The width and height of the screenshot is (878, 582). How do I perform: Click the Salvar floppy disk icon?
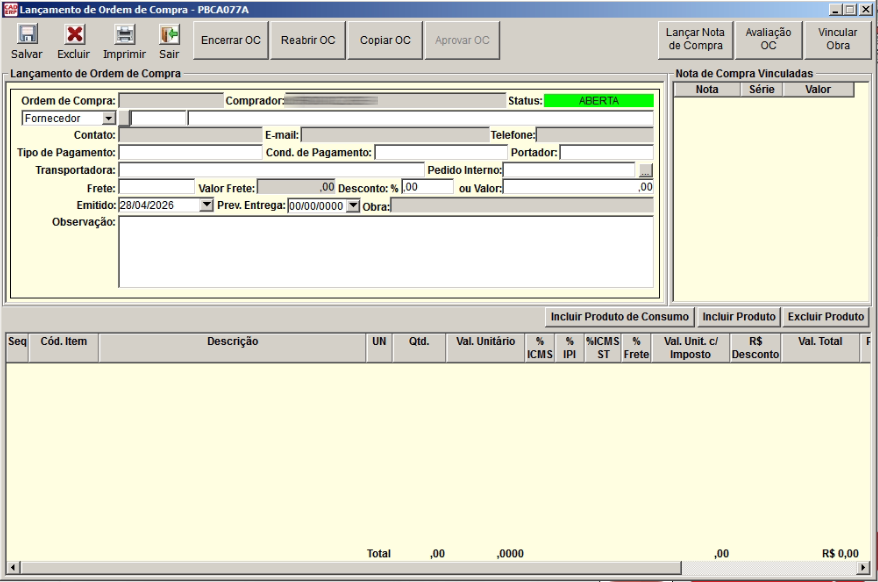26,35
